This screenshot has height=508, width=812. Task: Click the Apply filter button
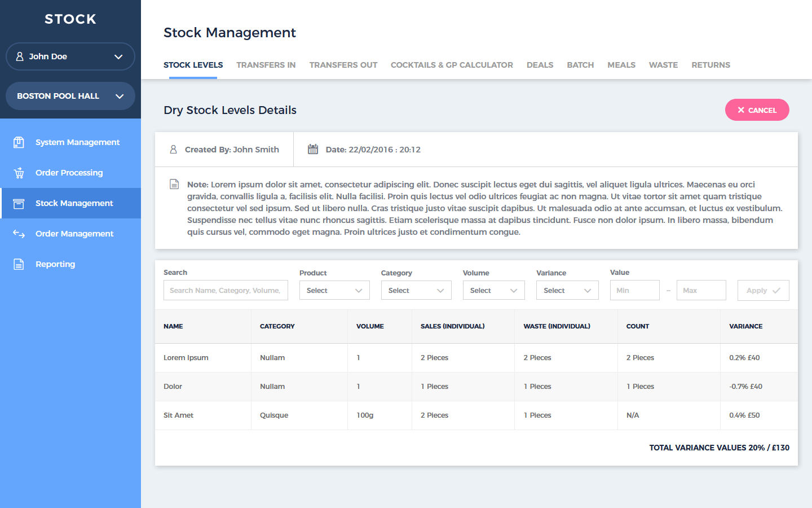pyautogui.click(x=763, y=291)
